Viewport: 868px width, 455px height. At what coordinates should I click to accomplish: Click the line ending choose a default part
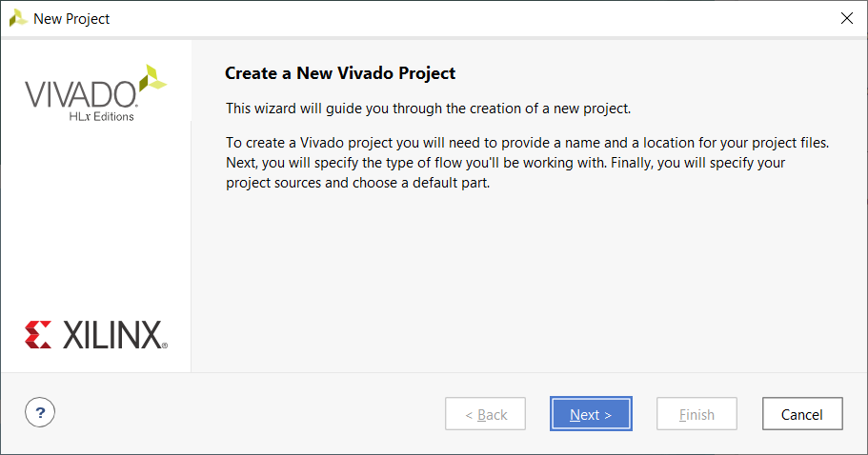point(357,183)
